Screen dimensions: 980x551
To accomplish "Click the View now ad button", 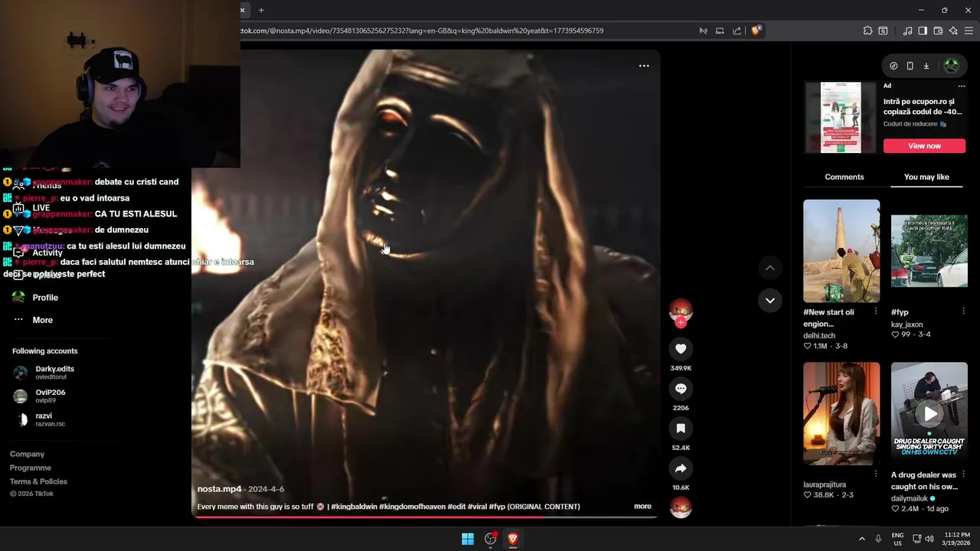I will 924,146.
